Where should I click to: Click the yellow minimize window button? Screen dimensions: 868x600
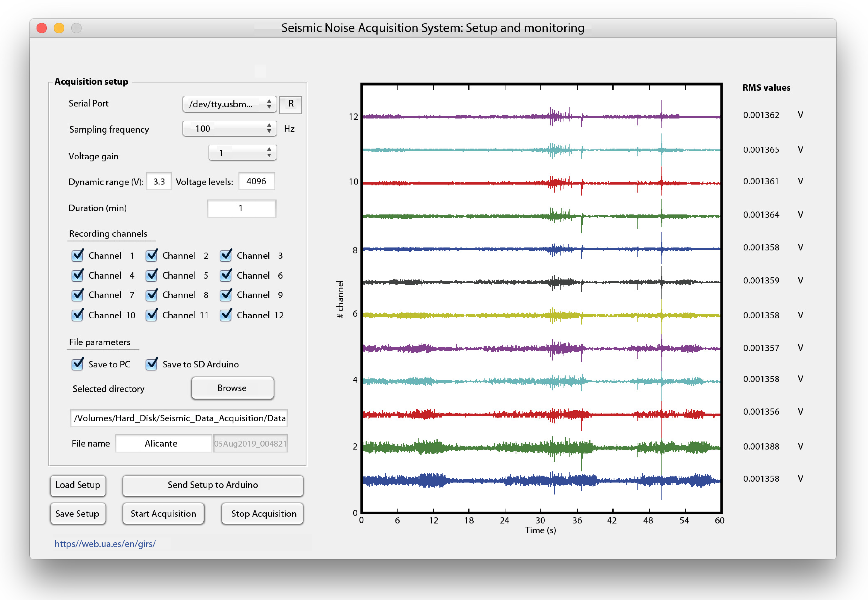[x=59, y=28]
